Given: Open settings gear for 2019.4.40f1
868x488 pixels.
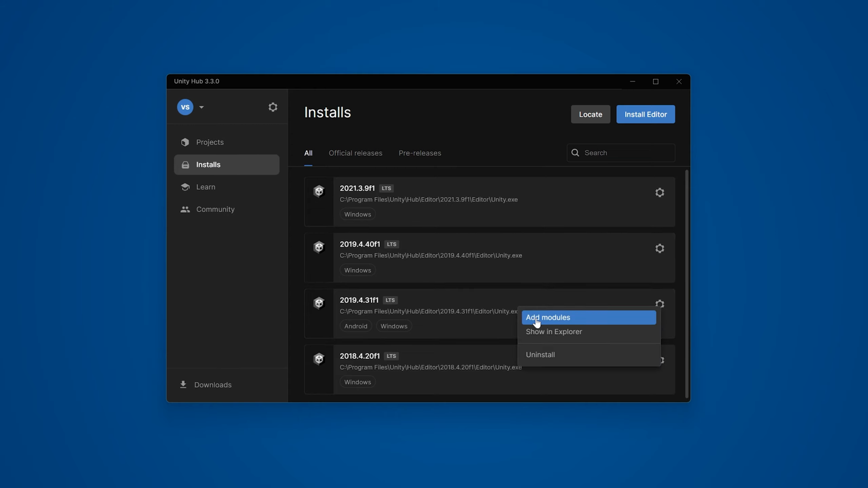Looking at the screenshot, I should coord(660,248).
